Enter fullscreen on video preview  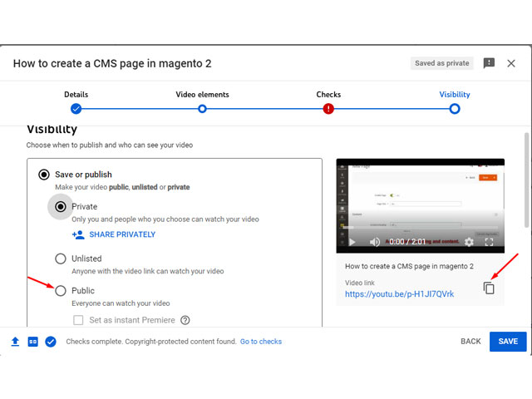click(x=489, y=242)
